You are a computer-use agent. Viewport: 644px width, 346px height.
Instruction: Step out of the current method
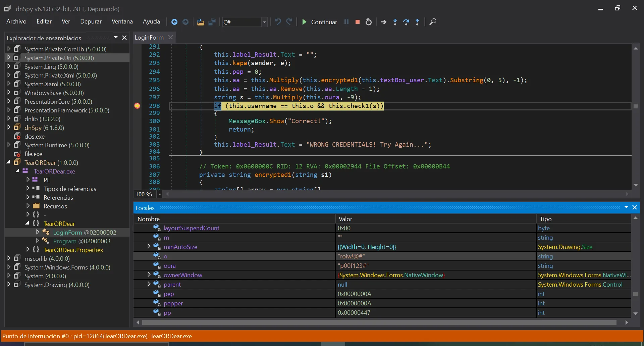pyautogui.click(x=417, y=22)
